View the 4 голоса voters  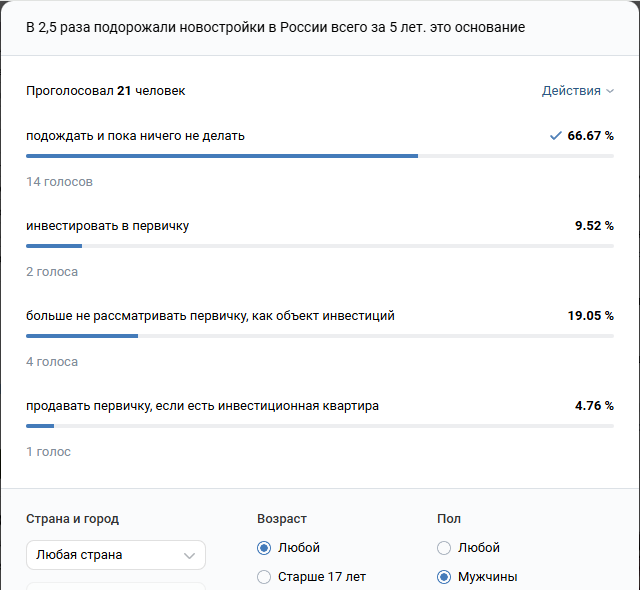[x=52, y=362]
